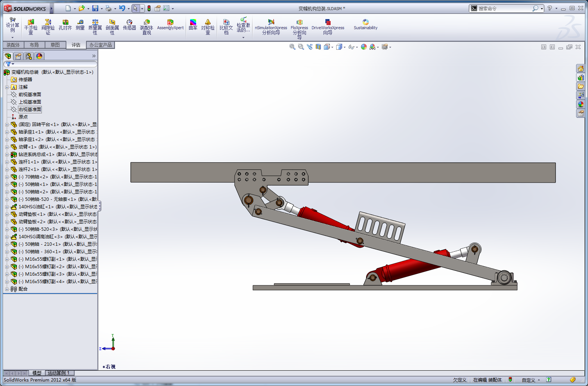The width and height of the screenshot is (588, 386).
Task: Open 装配体直观 assembly visualization
Action: coord(146,27)
